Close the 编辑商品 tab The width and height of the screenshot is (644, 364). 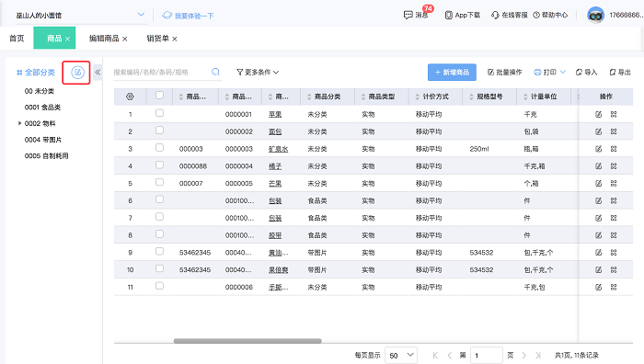pos(125,39)
